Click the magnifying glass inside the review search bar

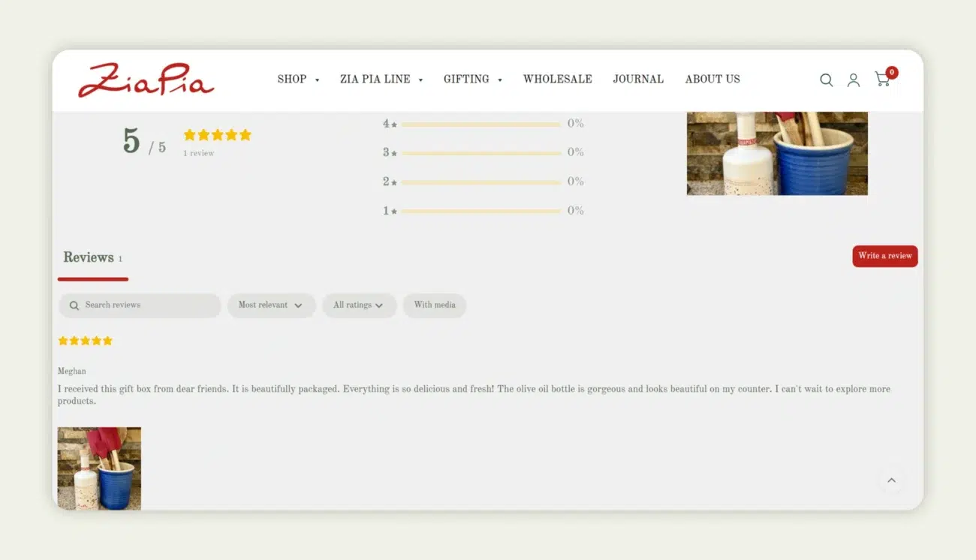point(74,305)
